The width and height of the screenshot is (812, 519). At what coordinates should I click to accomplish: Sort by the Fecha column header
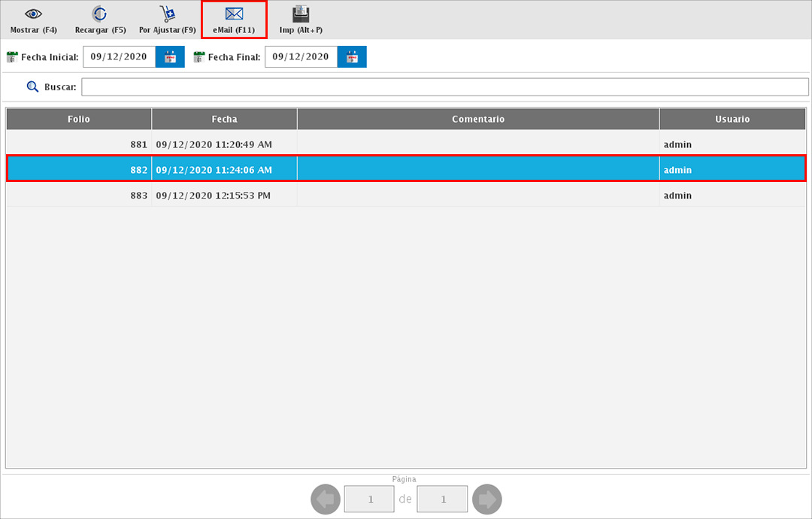point(224,119)
